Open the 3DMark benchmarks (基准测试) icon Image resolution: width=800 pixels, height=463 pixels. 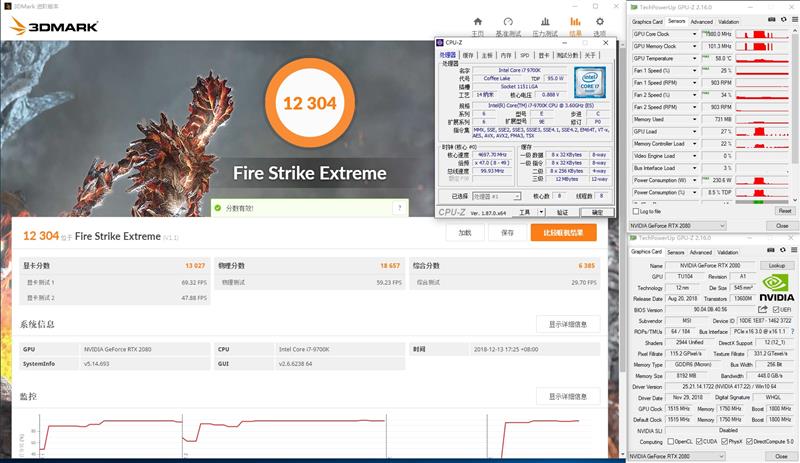click(508, 21)
